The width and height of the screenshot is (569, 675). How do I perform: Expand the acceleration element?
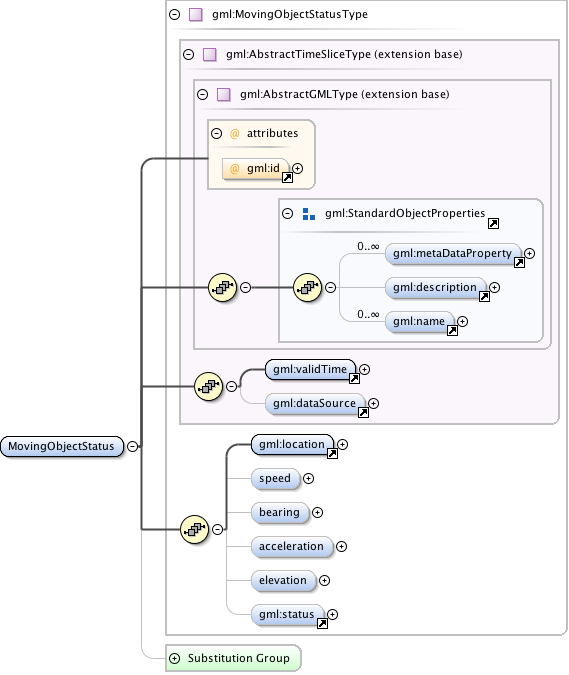341,546
